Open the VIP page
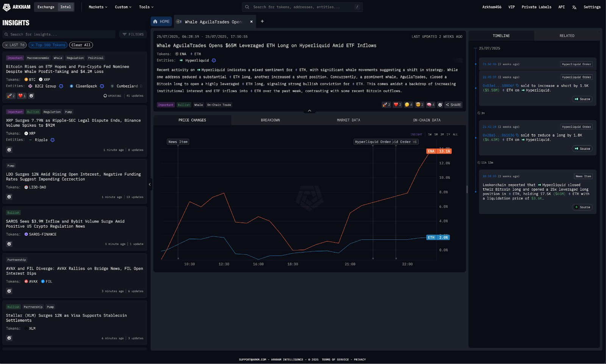606x364 pixels. click(x=511, y=7)
